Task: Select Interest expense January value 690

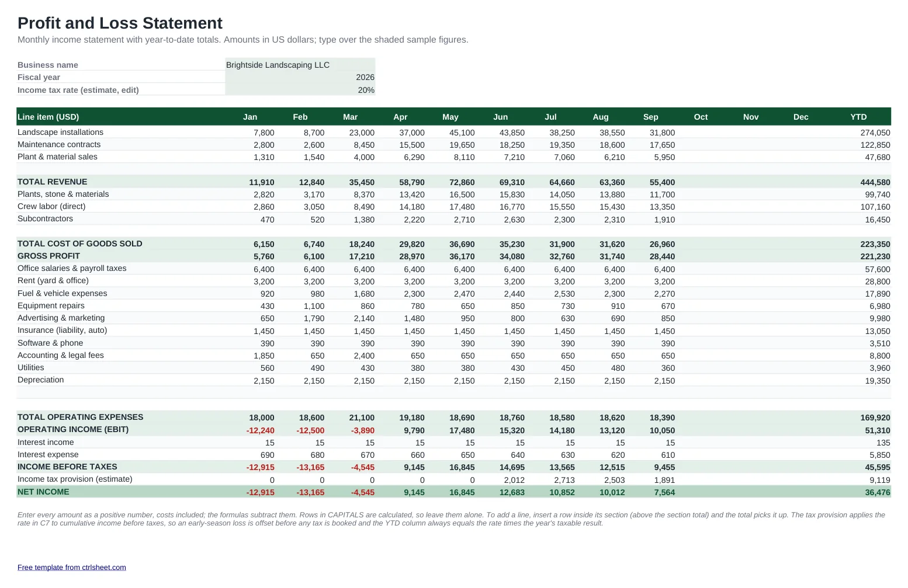Action: pos(267,455)
